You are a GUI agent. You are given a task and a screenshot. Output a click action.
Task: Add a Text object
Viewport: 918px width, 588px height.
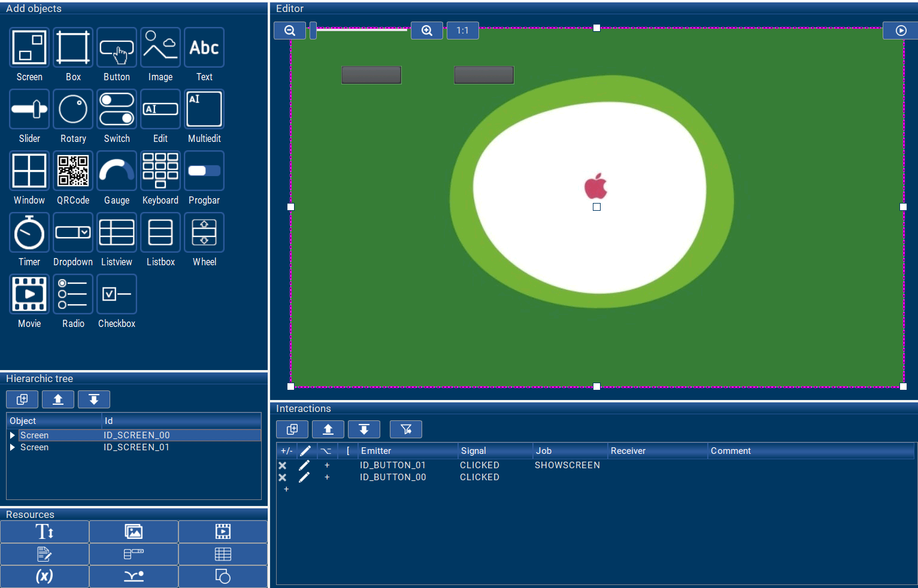(x=204, y=47)
